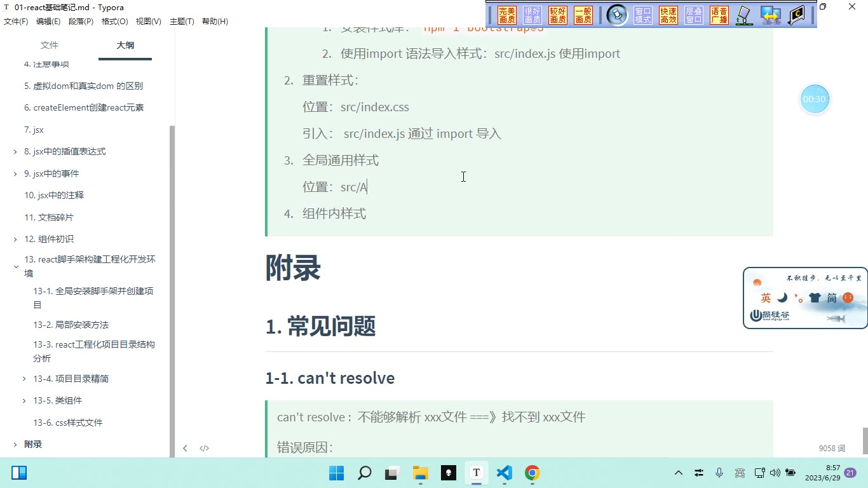This screenshot has width=868, height=488.
Task: Enable 快速高效 mode in remote toolbar
Action: tap(668, 15)
